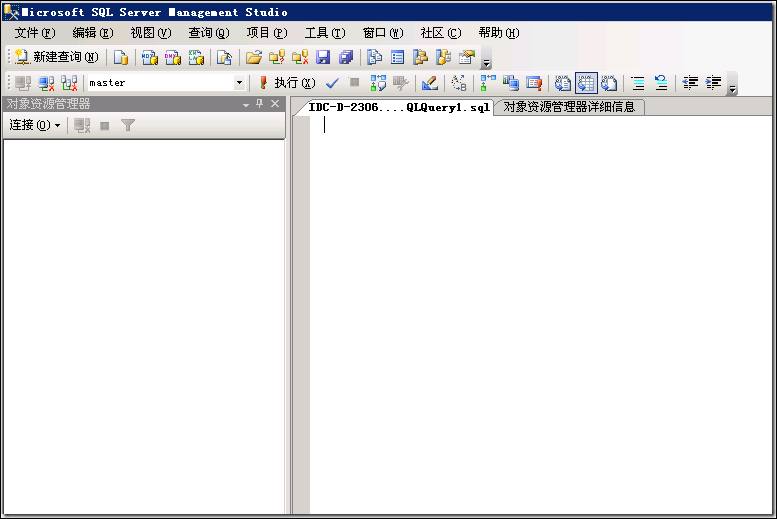Switch output to Results to Text

point(562,83)
